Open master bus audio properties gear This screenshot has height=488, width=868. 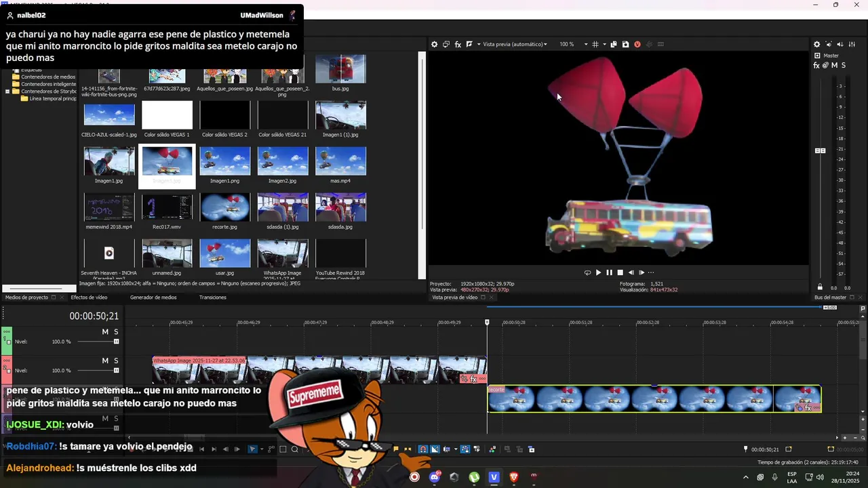(816, 44)
